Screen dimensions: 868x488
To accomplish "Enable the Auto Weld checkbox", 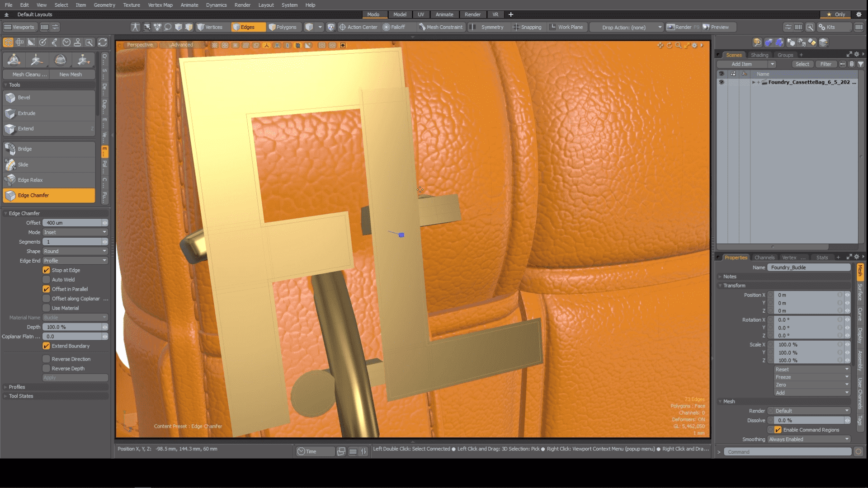I will (46, 280).
